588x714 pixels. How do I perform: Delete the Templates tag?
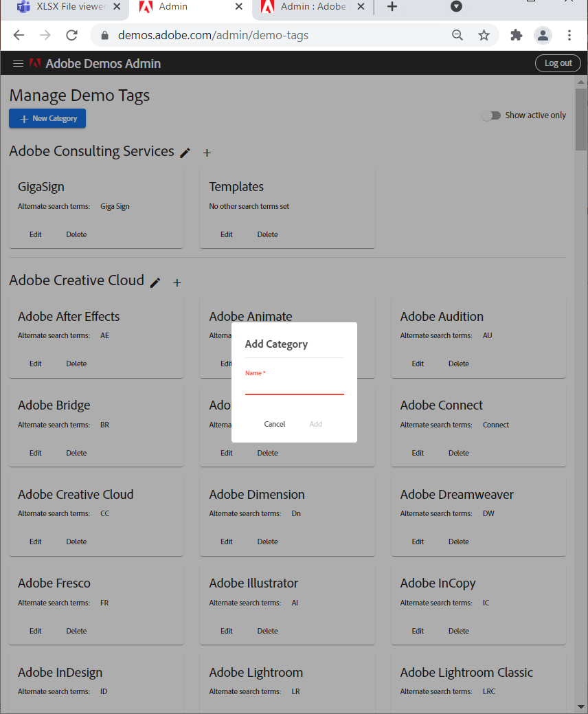(268, 234)
